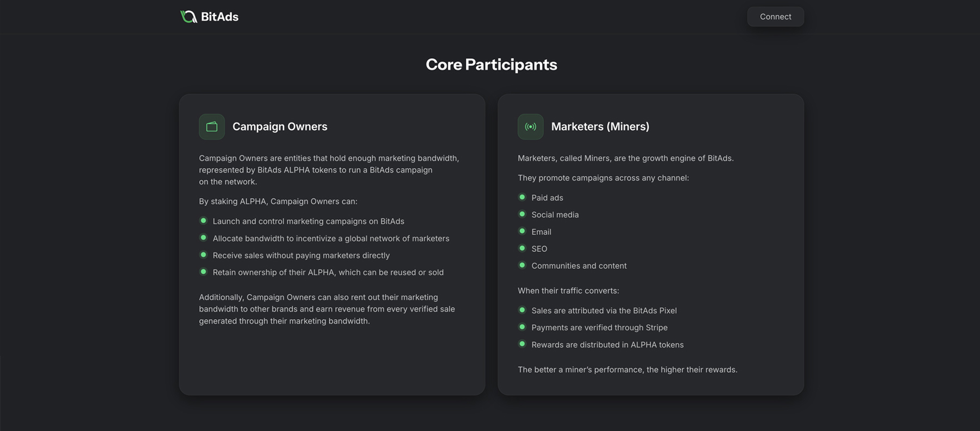This screenshot has height=431, width=980.
Task: Select the Campaign Owners heading
Action: coord(280,126)
